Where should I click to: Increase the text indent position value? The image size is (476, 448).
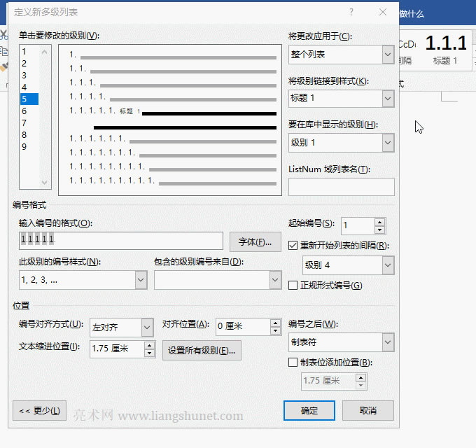pyautogui.click(x=149, y=345)
